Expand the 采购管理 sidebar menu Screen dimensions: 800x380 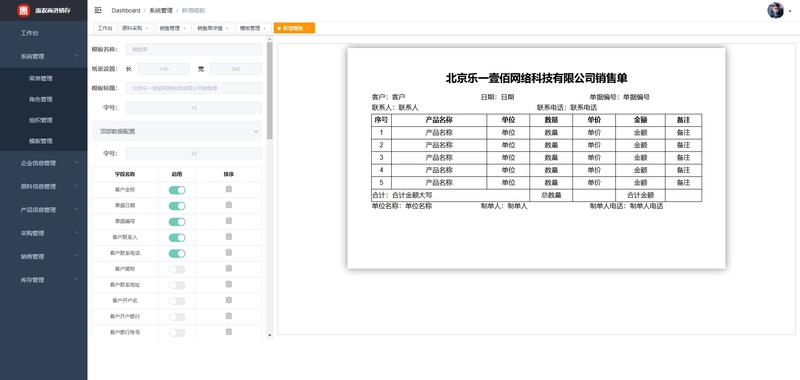pyautogui.click(x=43, y=233)
